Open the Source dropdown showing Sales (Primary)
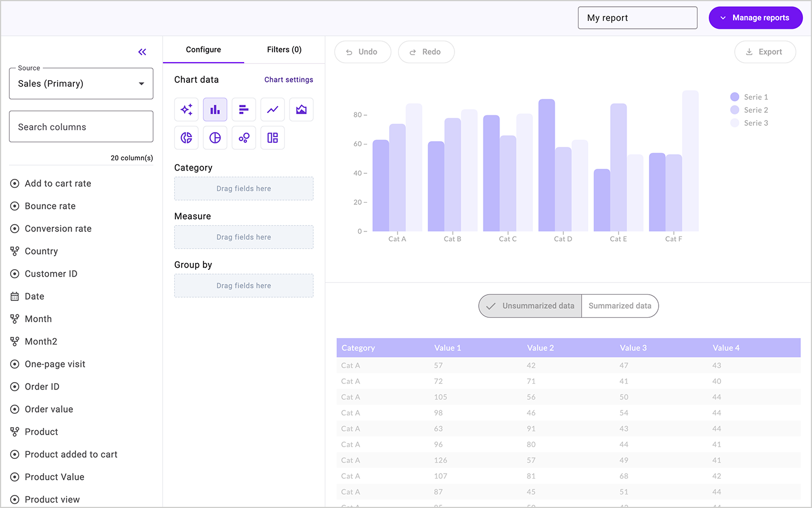 (x=81, y=83)
